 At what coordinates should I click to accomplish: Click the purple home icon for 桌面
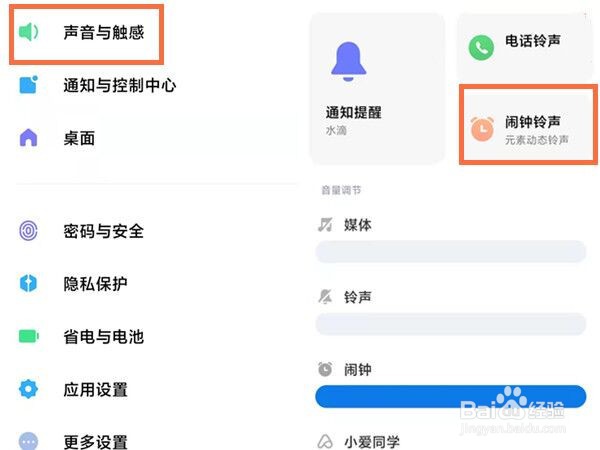pyautogui.click(x=28, y=138)
